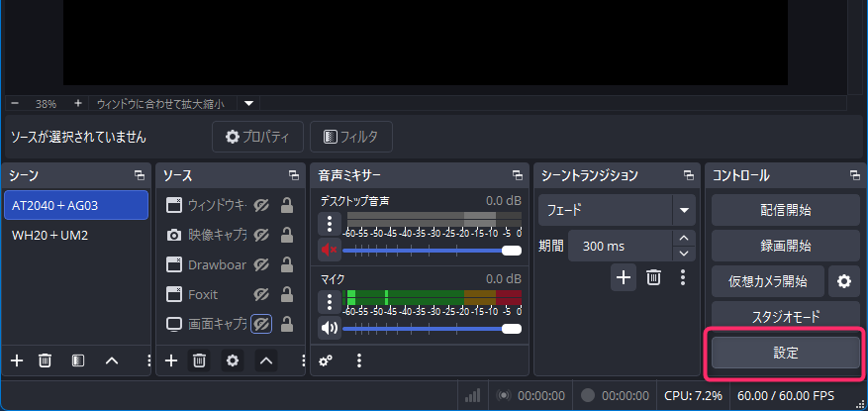Screen dimensions: 868x411
Task: Click the 録画開始 button
Action: click(785, 246)
